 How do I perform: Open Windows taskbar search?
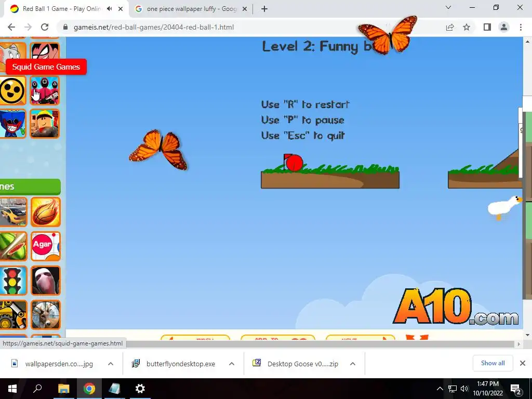[37, 389]
